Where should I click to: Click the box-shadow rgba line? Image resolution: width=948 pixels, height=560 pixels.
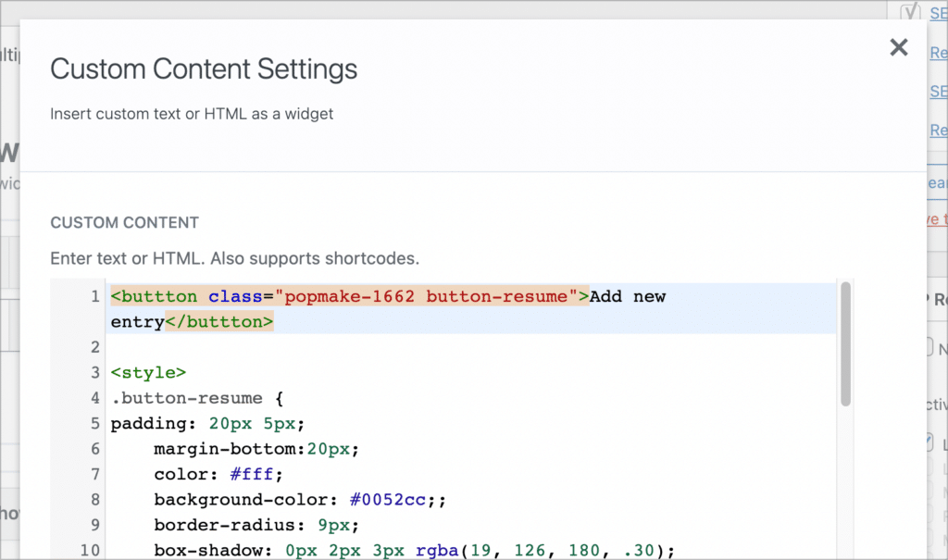(x=414, y=551)
